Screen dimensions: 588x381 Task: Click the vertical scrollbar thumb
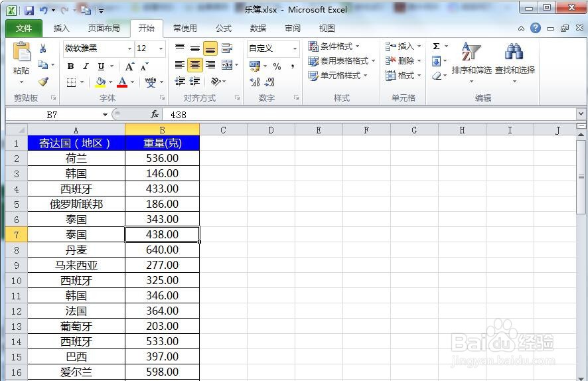[581, 177]
